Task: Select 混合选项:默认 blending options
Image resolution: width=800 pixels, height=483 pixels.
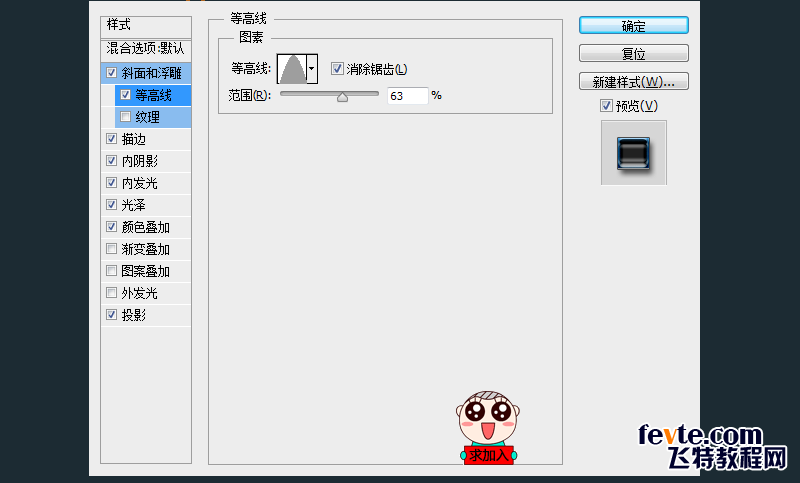Action: click(146, 48)
